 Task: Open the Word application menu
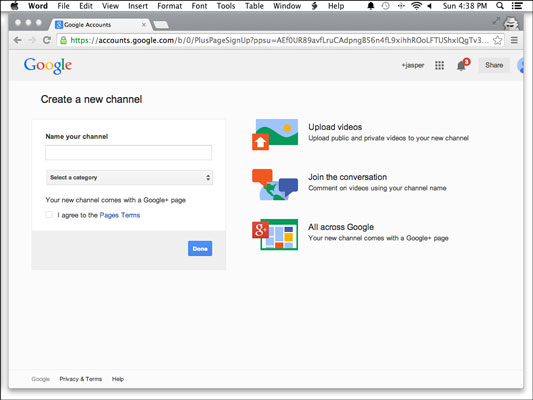pyautogui.click(x=38, y=6)
